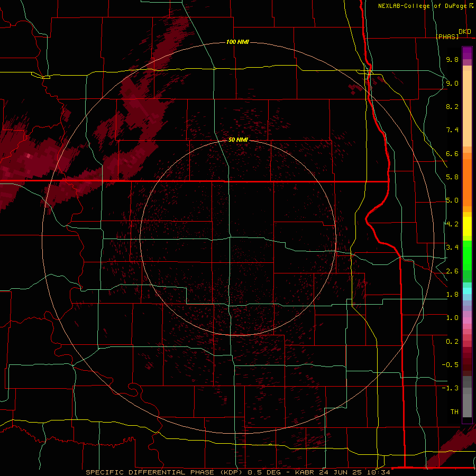
Task: Pick the pink color bar segment
Action: point(467,321)
